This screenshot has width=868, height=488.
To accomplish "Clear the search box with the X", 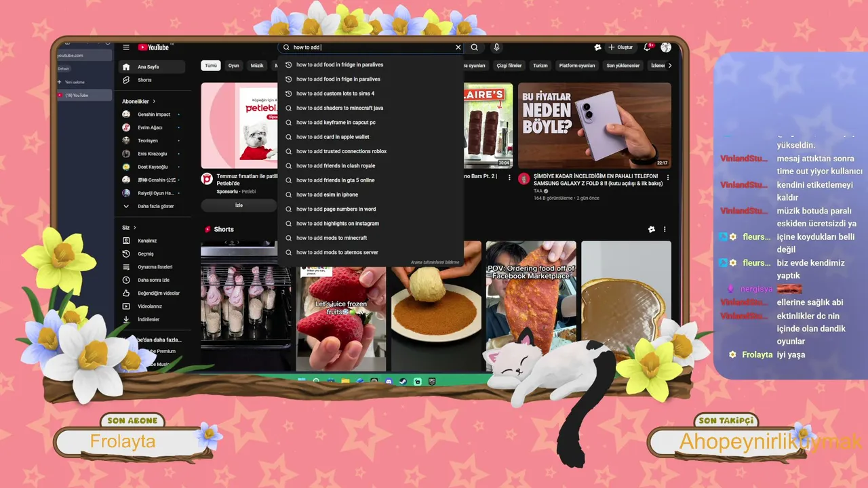I will click(458, 47).
